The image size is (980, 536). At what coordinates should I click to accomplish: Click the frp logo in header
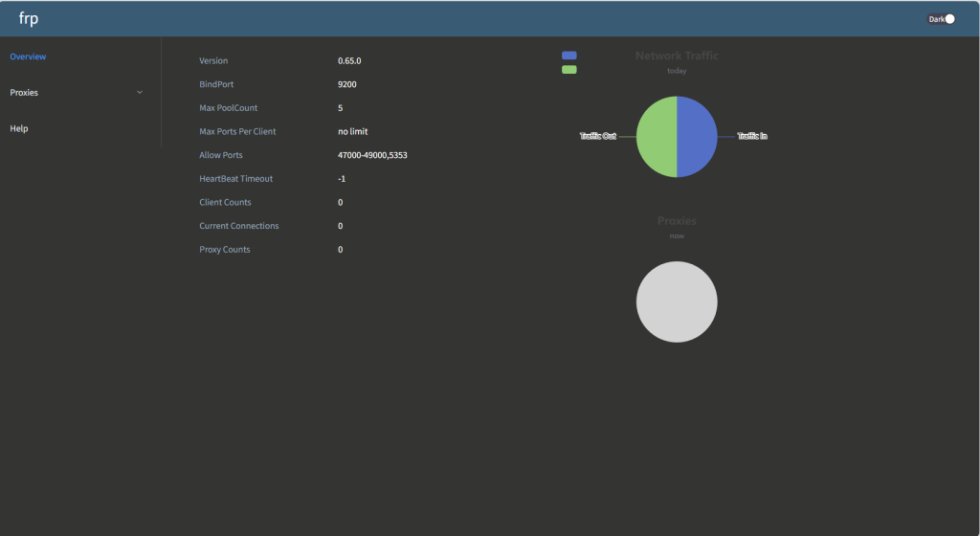point(29,19)
